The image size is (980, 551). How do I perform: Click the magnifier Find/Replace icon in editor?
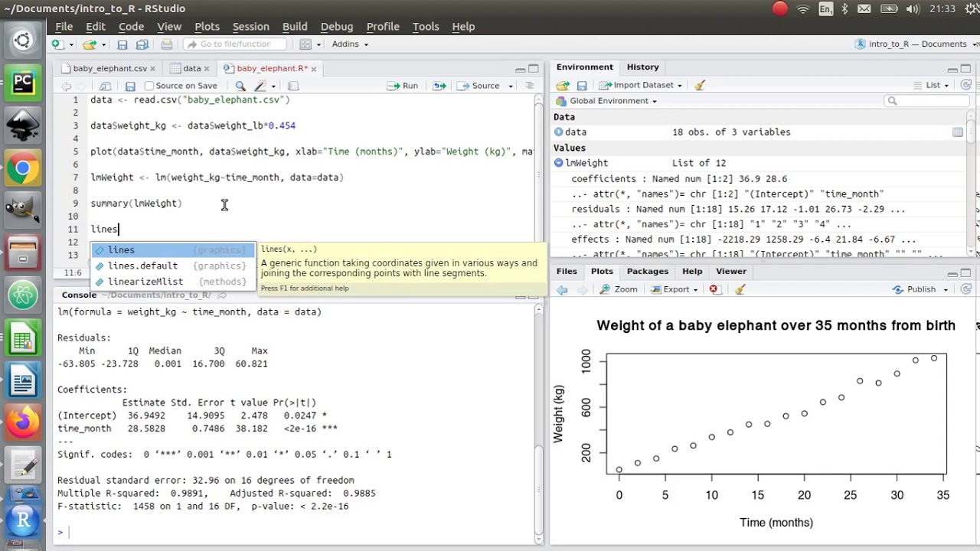click(240, 86)
